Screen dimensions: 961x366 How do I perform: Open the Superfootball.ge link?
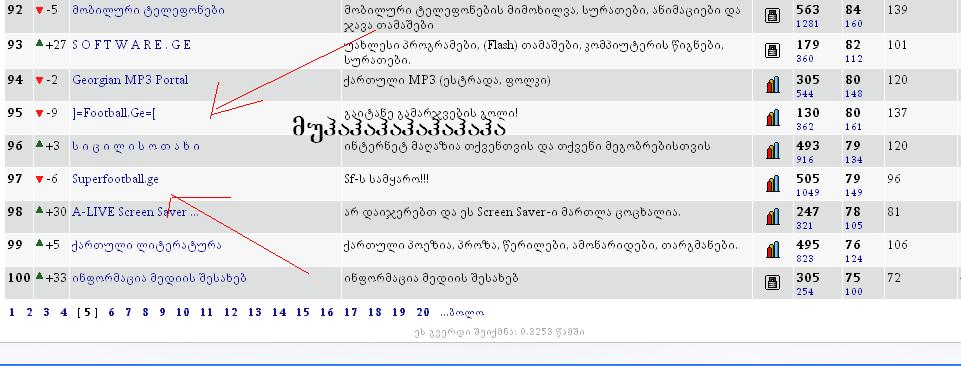(x=115, y=179)
